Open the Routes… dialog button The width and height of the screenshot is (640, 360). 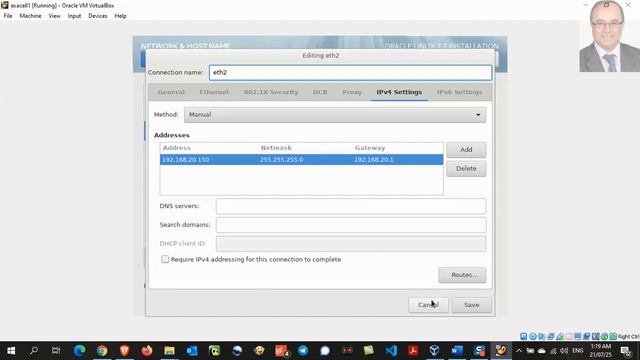pyautogui.click(x=462, y=275)
